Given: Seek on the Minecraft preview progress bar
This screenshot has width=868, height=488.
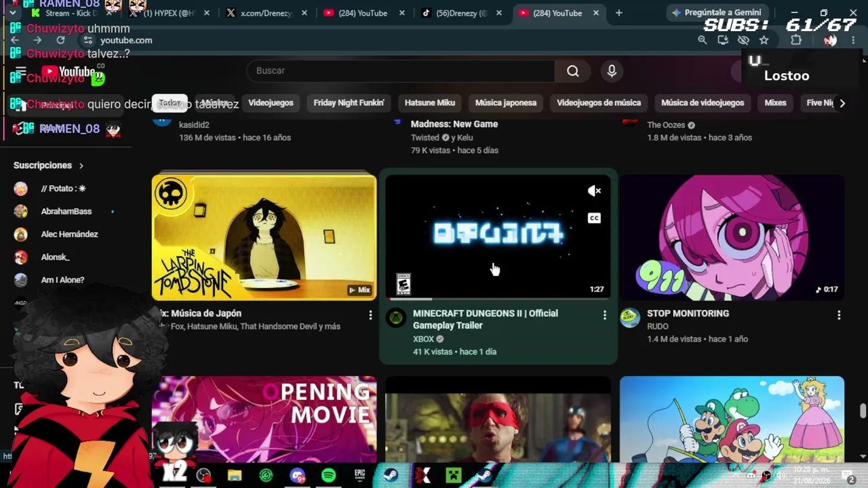Looking at the screenshot, I should [498, 298].
